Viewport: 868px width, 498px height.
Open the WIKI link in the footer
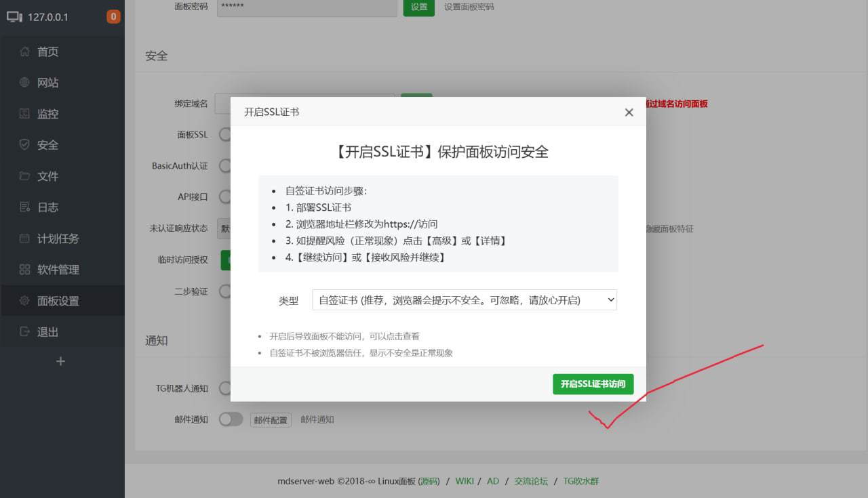(x=464, y=480)
